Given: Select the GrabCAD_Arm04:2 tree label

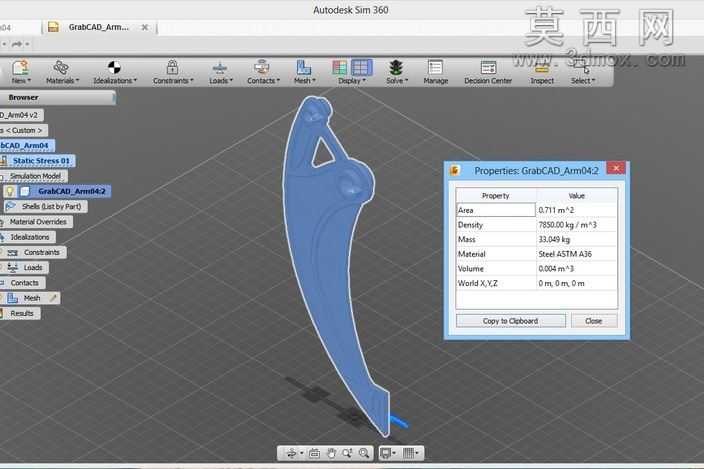Looking at the screenshot, I should [72, 191].
